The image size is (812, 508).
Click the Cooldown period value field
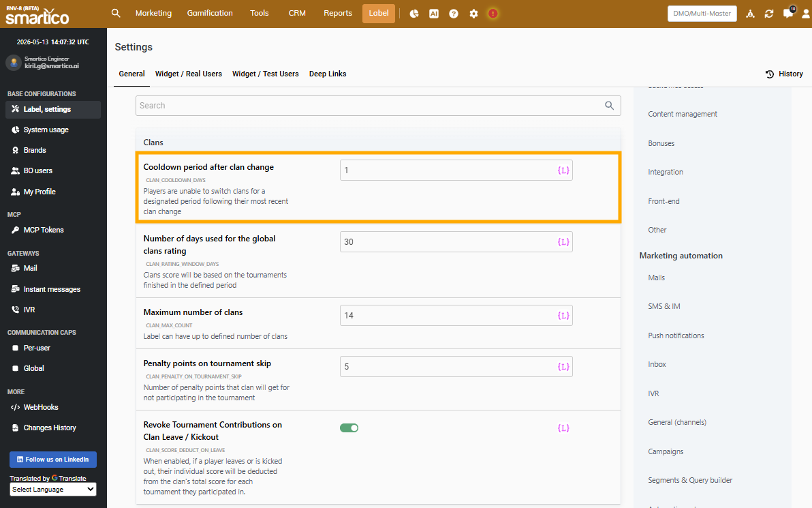click(456, 170)
